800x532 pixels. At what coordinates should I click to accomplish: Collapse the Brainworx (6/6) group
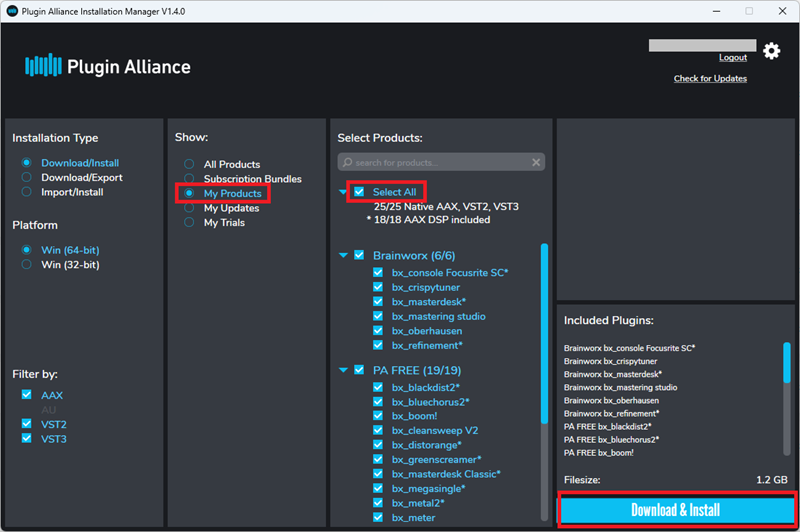pyautogui.click(x=344, y=255)
